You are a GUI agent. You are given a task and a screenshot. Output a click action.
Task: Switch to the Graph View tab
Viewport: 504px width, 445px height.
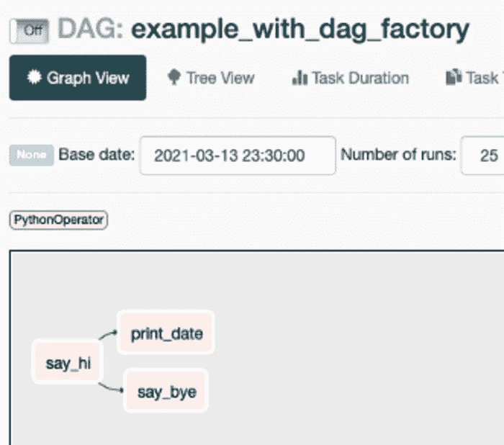pyautogui.click(x=78, y=78)
